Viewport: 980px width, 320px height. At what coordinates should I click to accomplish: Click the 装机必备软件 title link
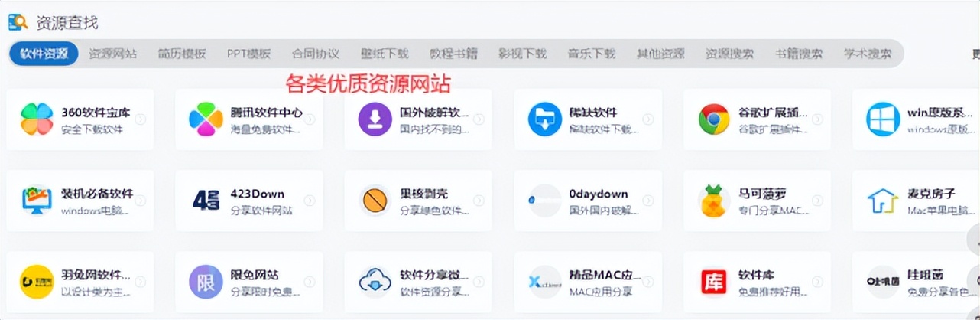point(97,194)
